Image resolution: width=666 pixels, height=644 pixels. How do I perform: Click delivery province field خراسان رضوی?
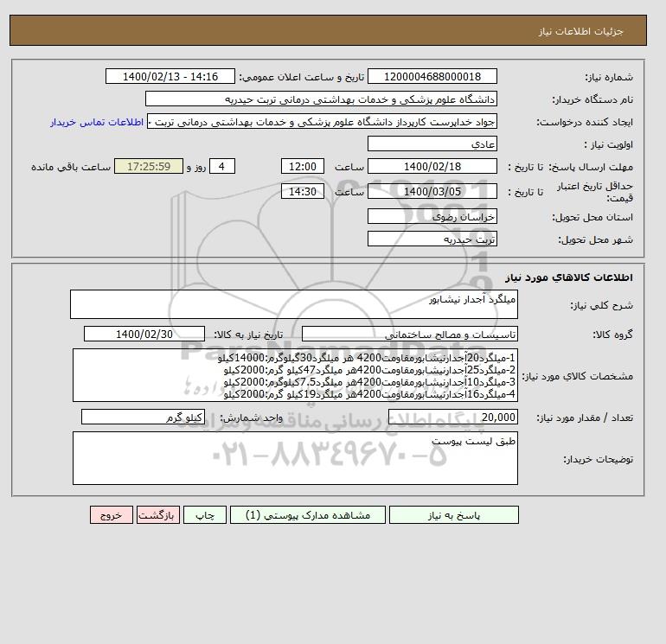(432, 216)
